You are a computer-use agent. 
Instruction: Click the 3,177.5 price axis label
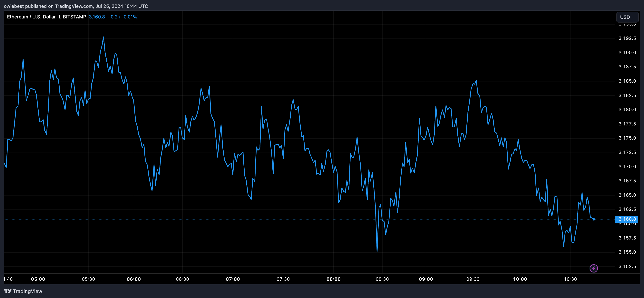(x=627, y=124)
